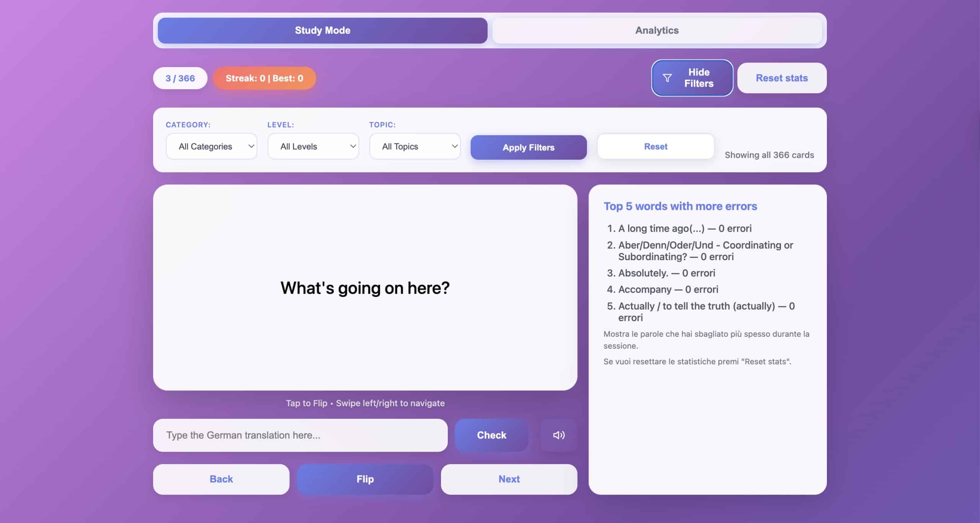
Task: Click 'Top 5 words with more errors' heading
Action: point(680,206)
